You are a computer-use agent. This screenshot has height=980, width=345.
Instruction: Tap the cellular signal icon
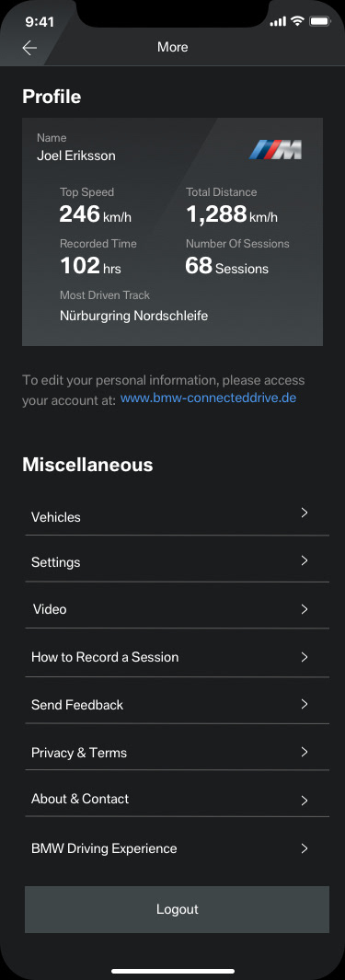278,22
